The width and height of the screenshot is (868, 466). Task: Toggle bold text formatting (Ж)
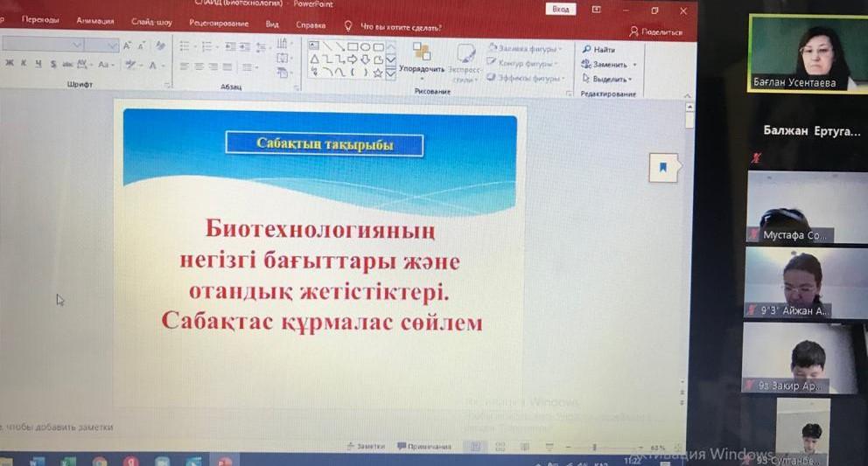click(x=9, y=65)
